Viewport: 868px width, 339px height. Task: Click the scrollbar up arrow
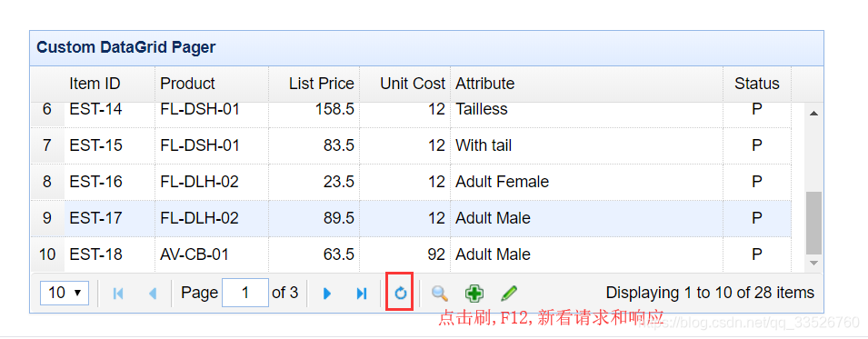(813, 113)
